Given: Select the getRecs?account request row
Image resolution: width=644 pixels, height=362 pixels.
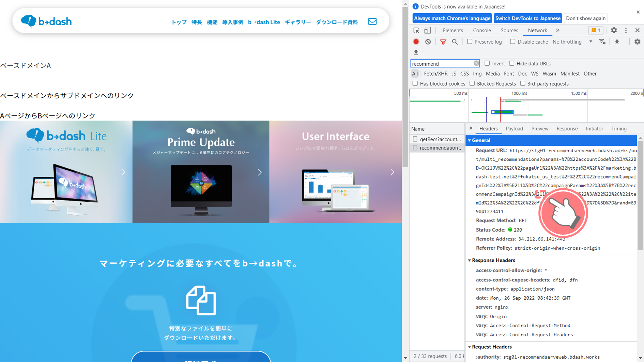Looking at the screenshot, I should pyautogui.click(x=437, y=139).
